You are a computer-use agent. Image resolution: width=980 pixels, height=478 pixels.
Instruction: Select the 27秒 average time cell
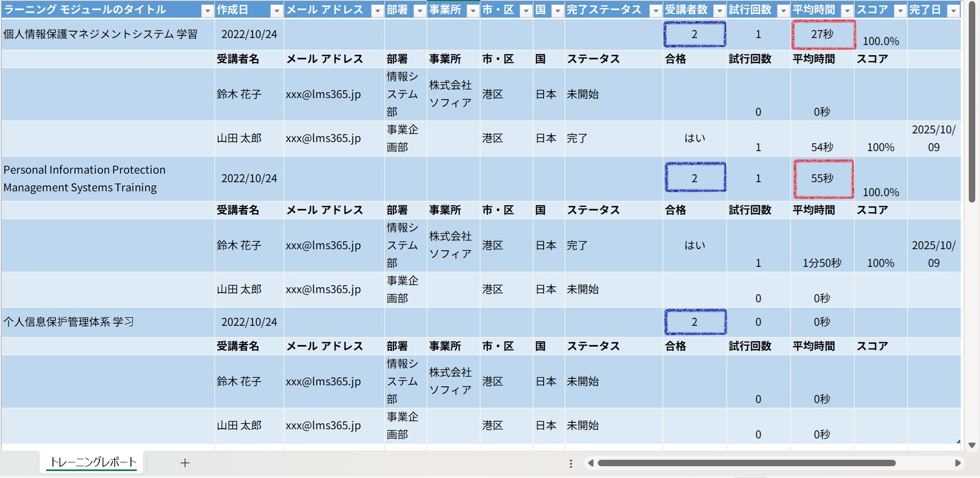pos(822,34)
